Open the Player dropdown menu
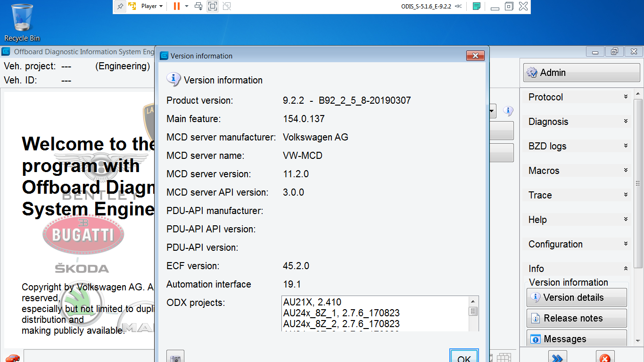This screenshot has height=362, width=644. (152, 6)
